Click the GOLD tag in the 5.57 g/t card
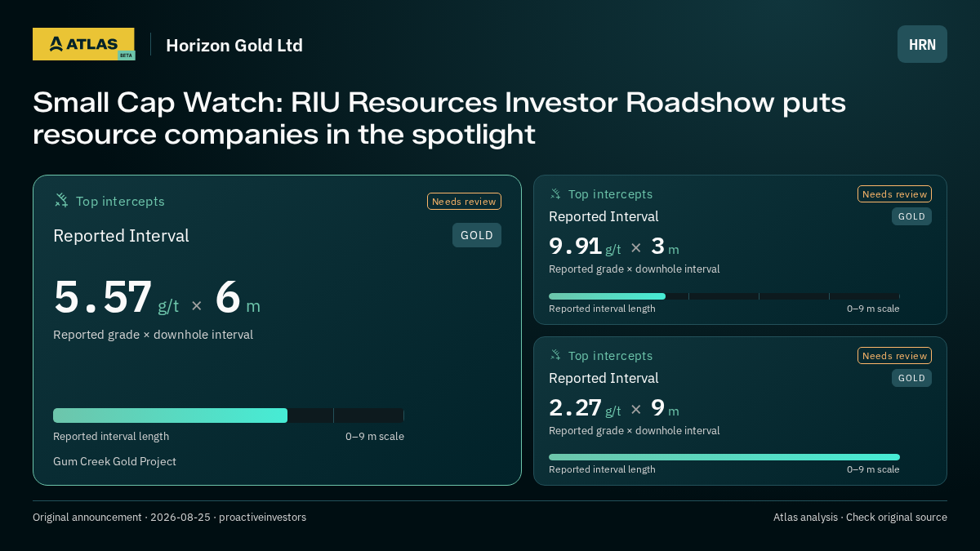 click(477, 235)
